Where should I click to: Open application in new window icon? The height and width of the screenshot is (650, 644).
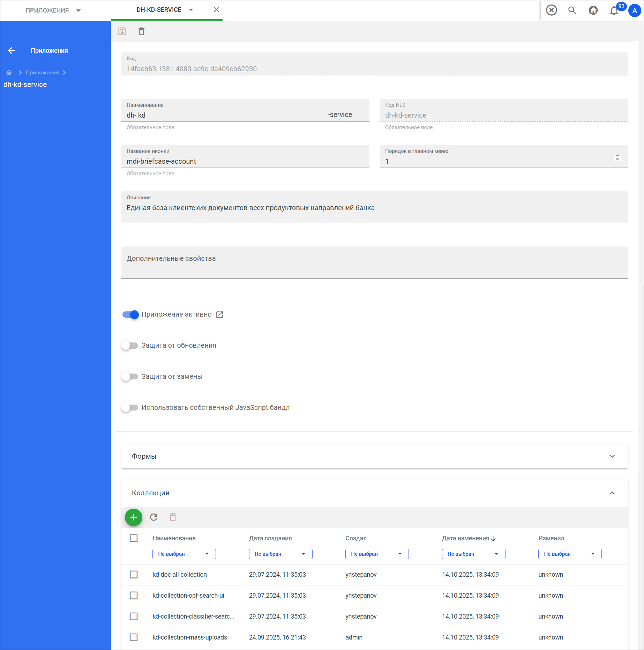pyautogui.click(x=219, y=315)
